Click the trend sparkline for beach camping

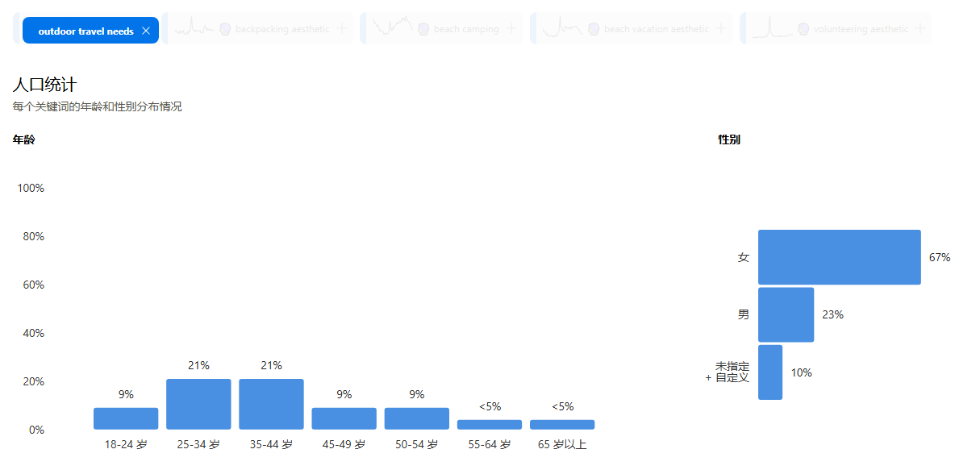[393, 26]
